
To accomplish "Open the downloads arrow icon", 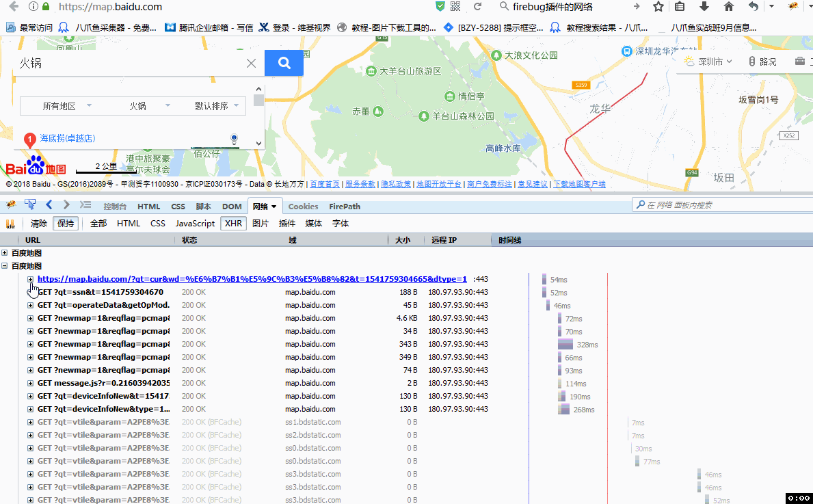I will (704, 7).
